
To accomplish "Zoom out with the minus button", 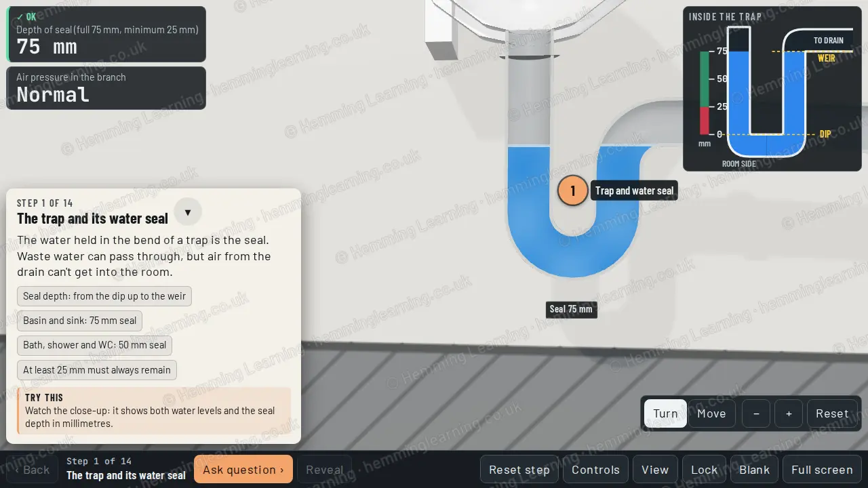I will click(x=756, y=413).
